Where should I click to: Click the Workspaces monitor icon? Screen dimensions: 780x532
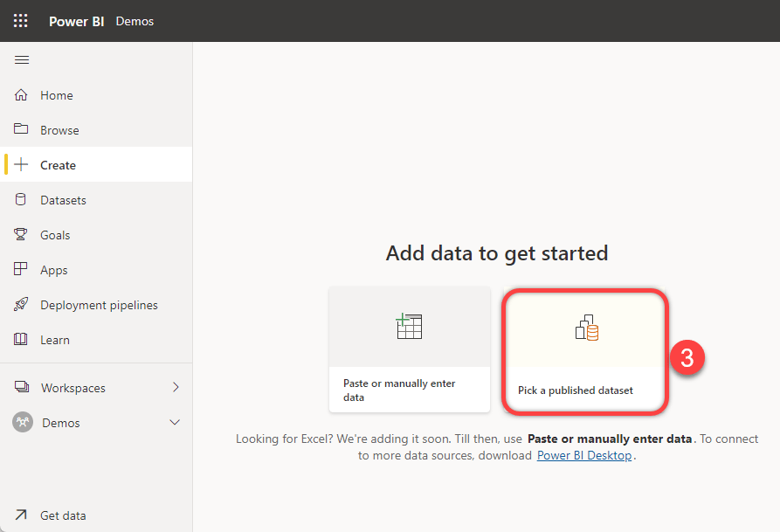22,387
